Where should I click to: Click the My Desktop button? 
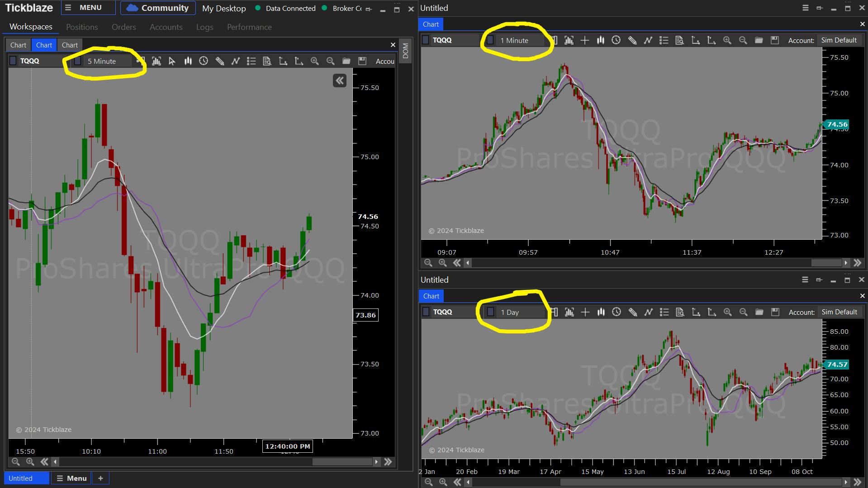coord(224,8)
